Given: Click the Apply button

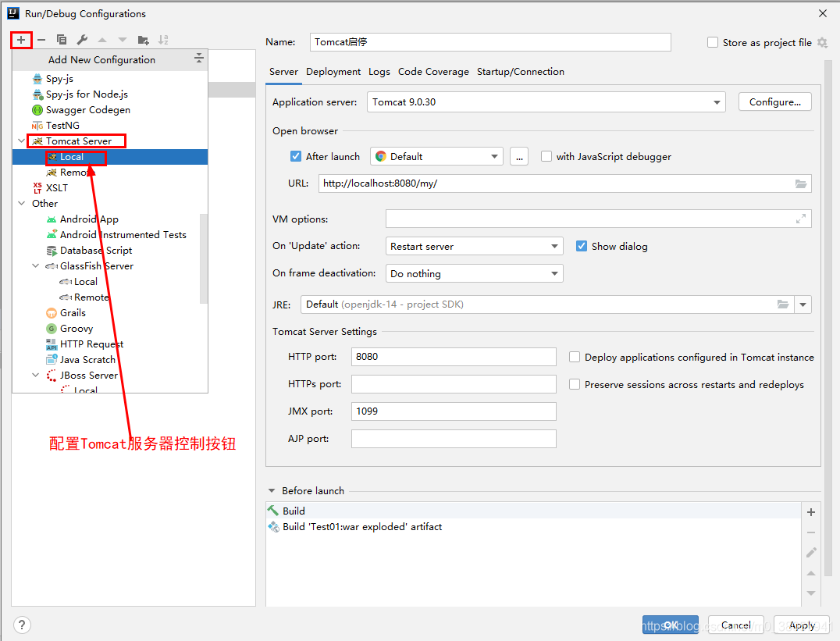Looking at the screenshot, I should (802, 625).
